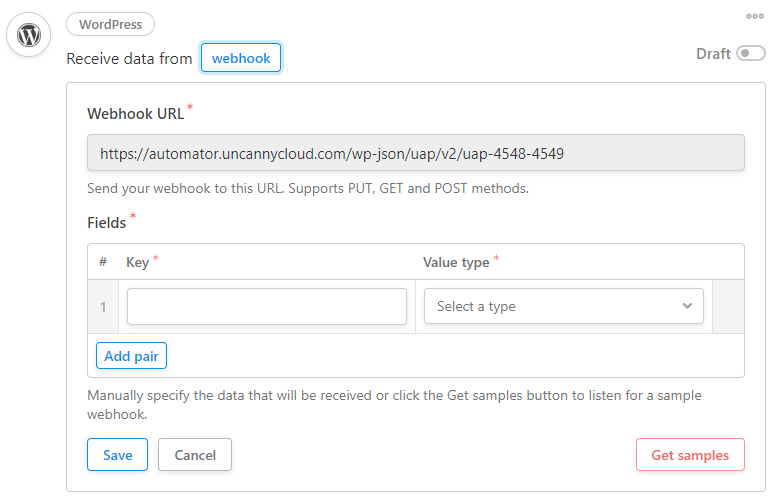The image size is (776, 501).
Task: Open the three-dots more options menu
Action: pyautogui.click(x=755, y=16)
